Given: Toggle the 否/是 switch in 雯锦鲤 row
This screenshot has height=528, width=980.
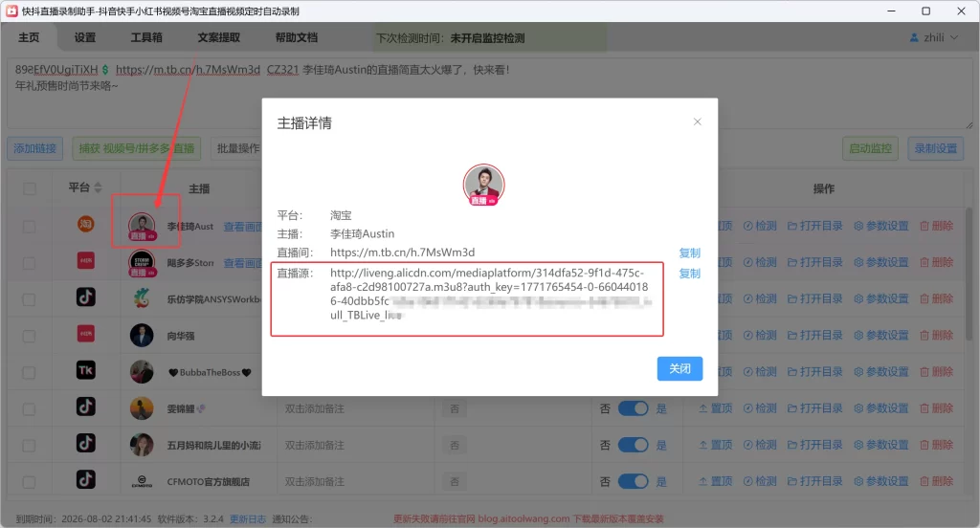Looking at the screenshot, I should (634, 408).
